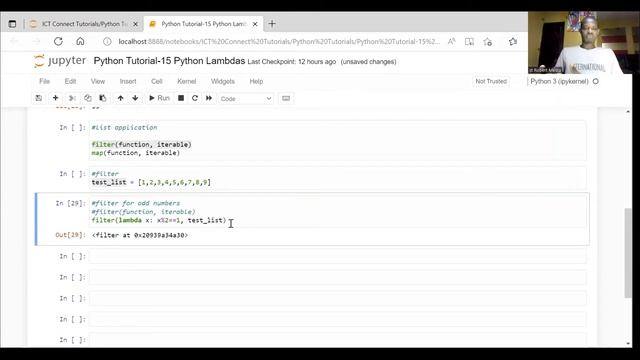Click the vertical scrollbar thumb
640x360 pixels.
pos(628,253)
